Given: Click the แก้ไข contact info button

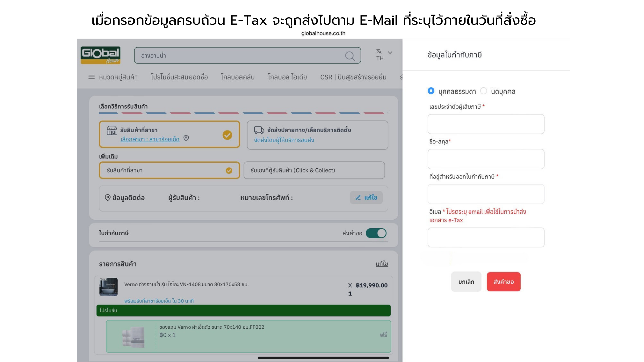Looking at the screenshot, I should [x=366, y=198].
